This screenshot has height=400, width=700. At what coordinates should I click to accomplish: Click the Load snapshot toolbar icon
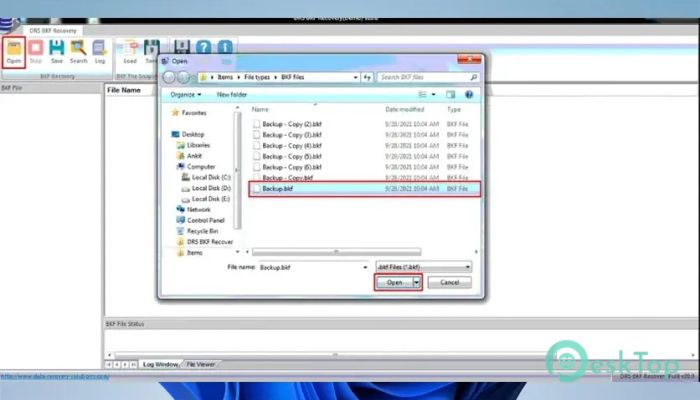point(130,52)
